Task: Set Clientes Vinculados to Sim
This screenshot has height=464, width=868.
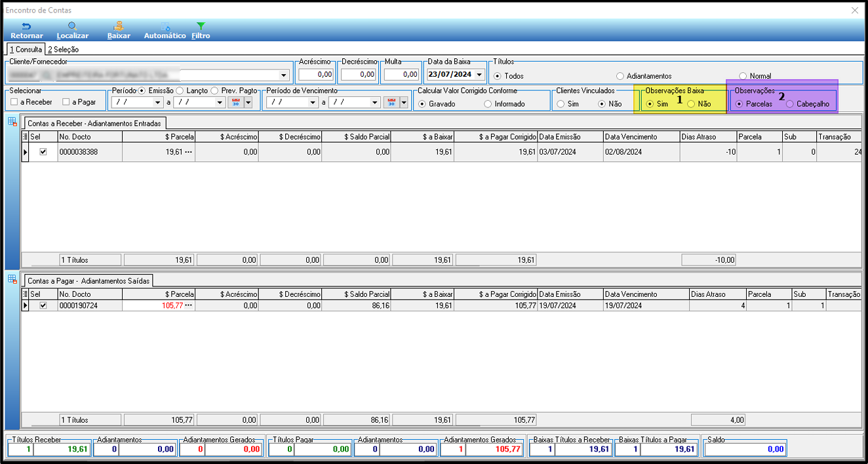Action: tap(561, 104)
